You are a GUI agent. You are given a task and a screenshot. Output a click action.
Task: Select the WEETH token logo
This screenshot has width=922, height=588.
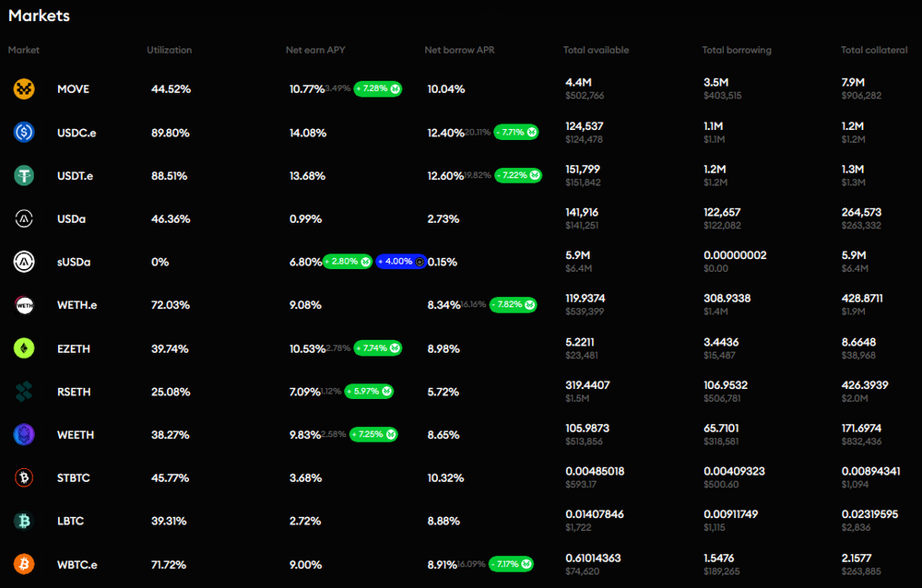24,434
